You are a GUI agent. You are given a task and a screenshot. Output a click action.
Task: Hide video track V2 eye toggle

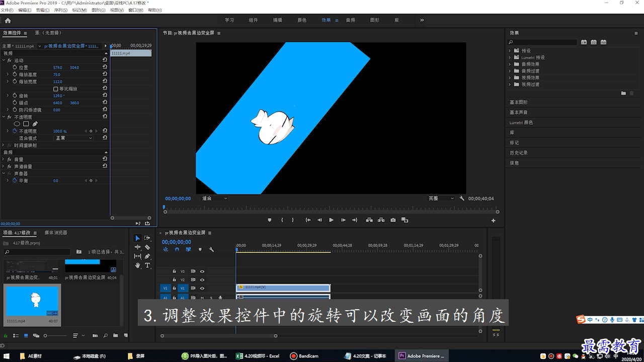pos(202,280)
